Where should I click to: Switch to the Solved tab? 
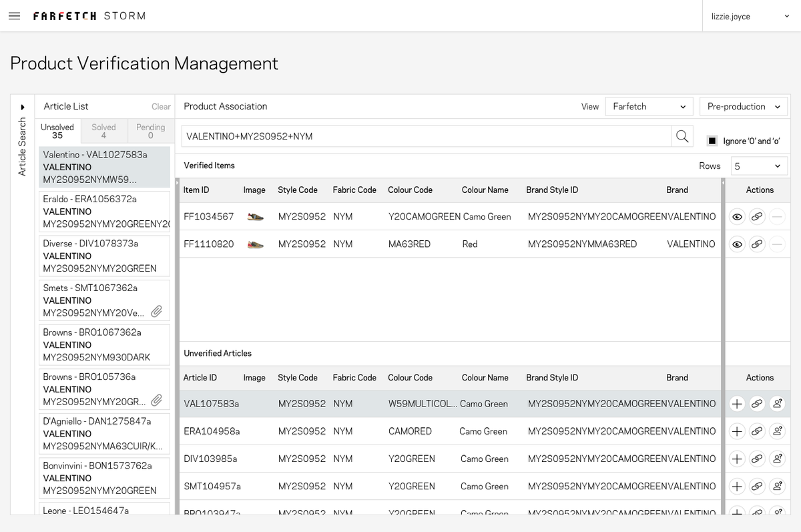(x=103, y=131)
